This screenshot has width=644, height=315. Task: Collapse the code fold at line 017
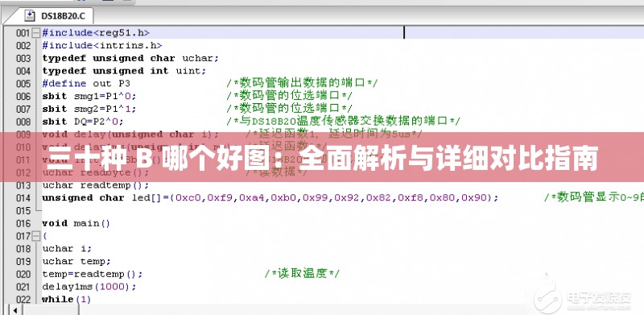[x=36, y=236]
